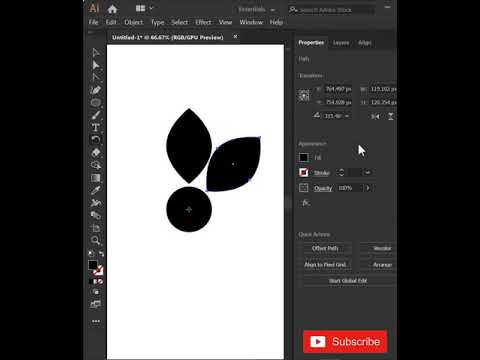This screenshot has width=480, height=360.
Task: Adjust the stroke weight stepper arrows
Action: point(341,172)
